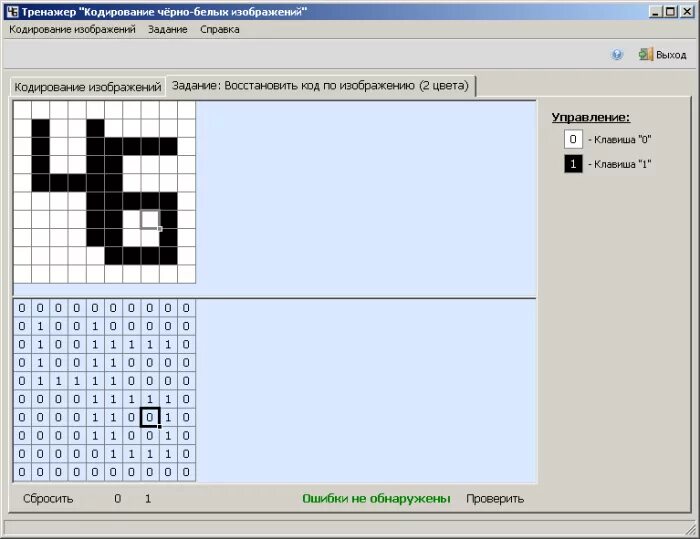Open the Задание menu
700x539 pixels.
(x=168, y=29)
